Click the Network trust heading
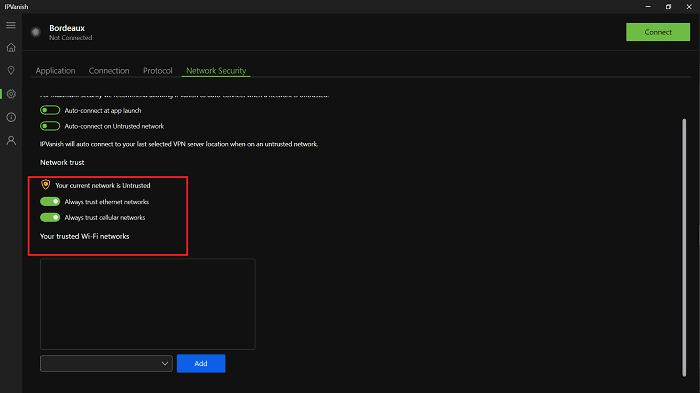The height and width of the screenshot is (393, 700). (x=62, y=163)
